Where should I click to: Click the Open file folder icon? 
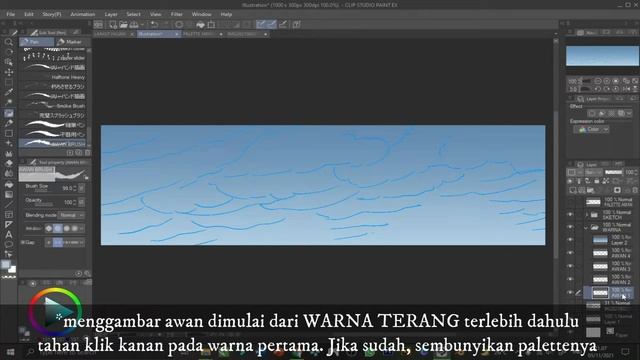pos(123,25)
